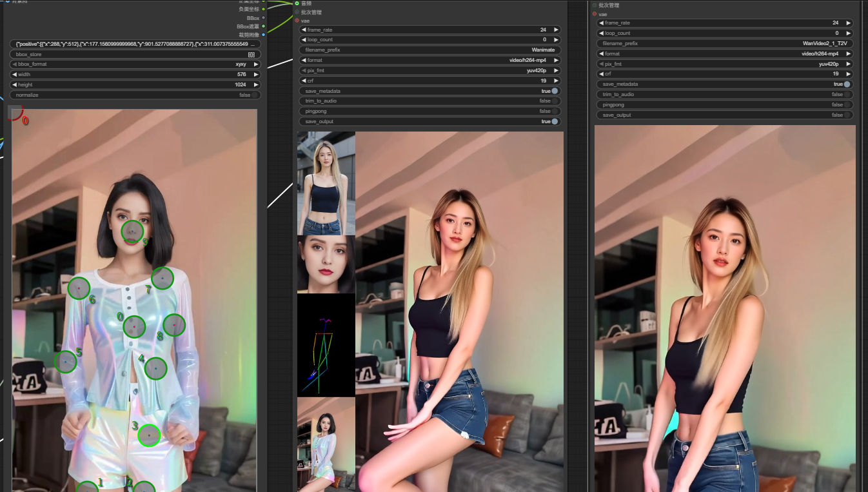Image resolution: width=868 pixels, height=492 pixels.
Task: Disable save_output in the Wanimate node
Action: (x=555, y=121)
